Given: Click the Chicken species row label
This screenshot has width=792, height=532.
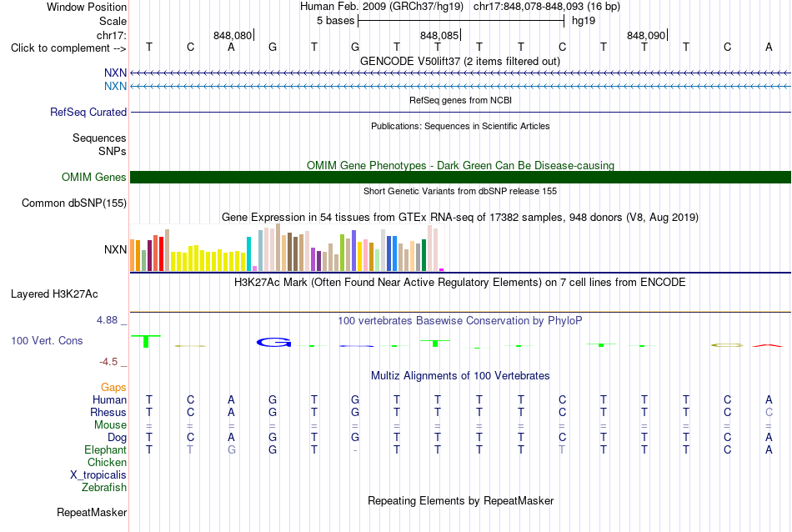Looking at the screenshot, I should [107, 462].
